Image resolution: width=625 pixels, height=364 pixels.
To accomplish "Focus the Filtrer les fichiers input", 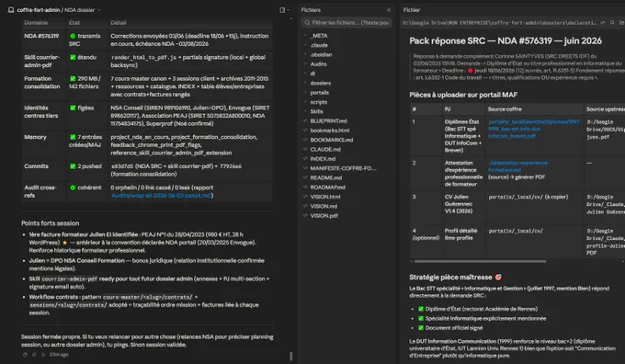I will click(x=347, y=23).
